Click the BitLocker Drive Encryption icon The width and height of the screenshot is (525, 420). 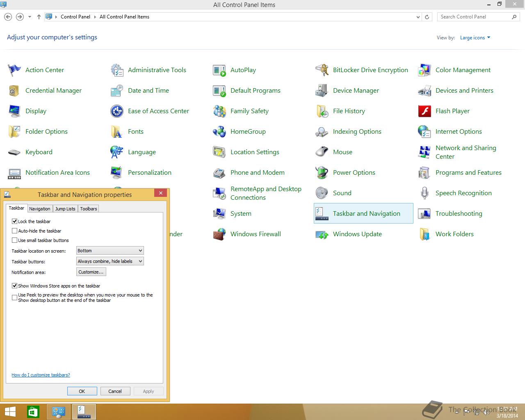(322, 70)
